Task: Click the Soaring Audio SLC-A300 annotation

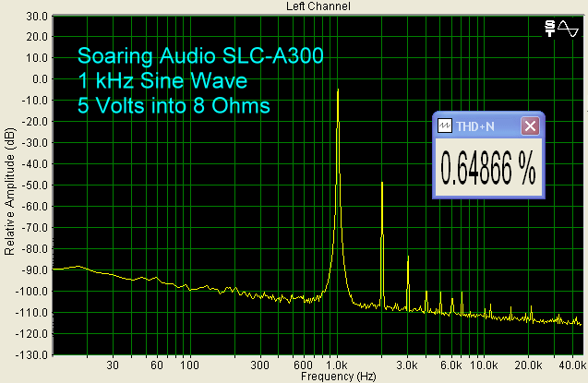Action: click(x=200, y=56)
